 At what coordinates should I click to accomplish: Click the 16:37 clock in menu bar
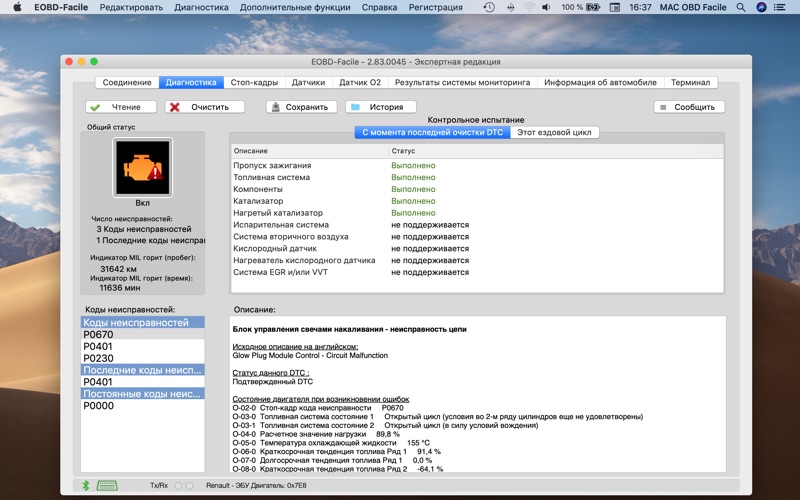click(x=640, y=7)
